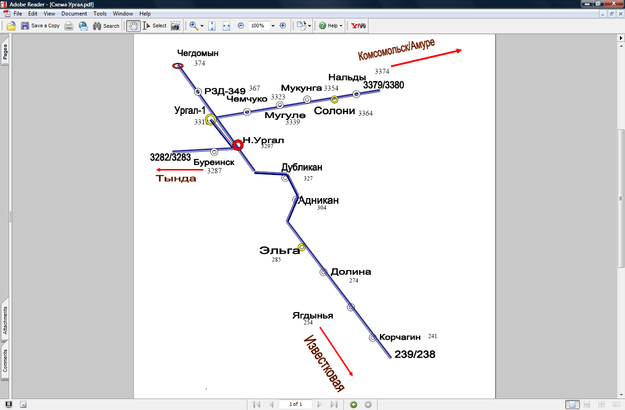The width and height of the screenshot is (625, 410).
Task: Click the 'Н.Ургал' station label
Action: coord(263,140)
